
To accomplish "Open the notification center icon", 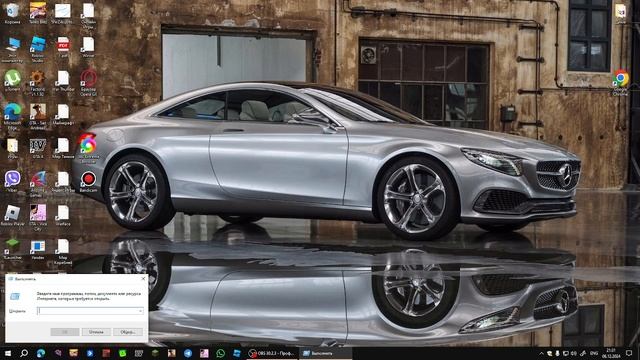I will 629,353.
